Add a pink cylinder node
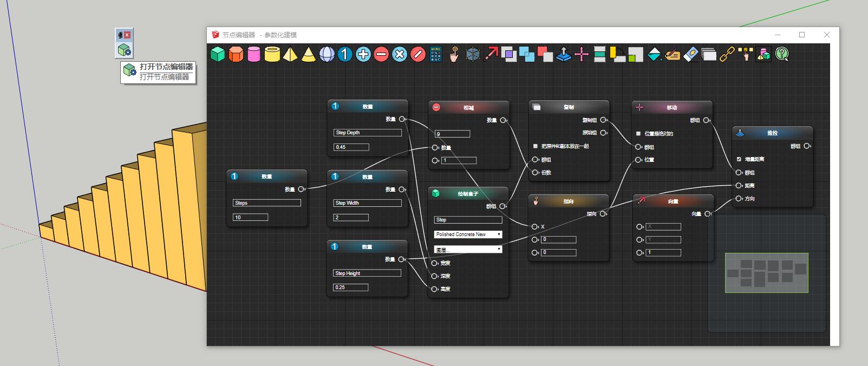The height and width of the screenshot is (366, 868). tap(254, 54)
